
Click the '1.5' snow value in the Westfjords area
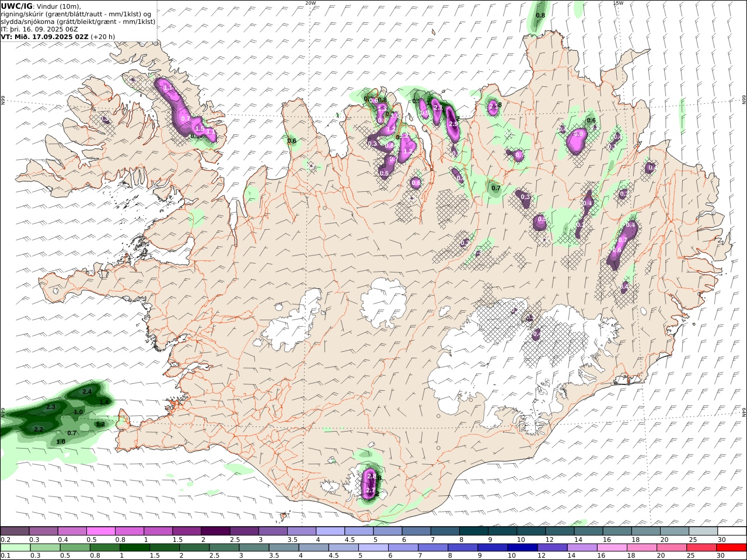[x=199, y=128]
